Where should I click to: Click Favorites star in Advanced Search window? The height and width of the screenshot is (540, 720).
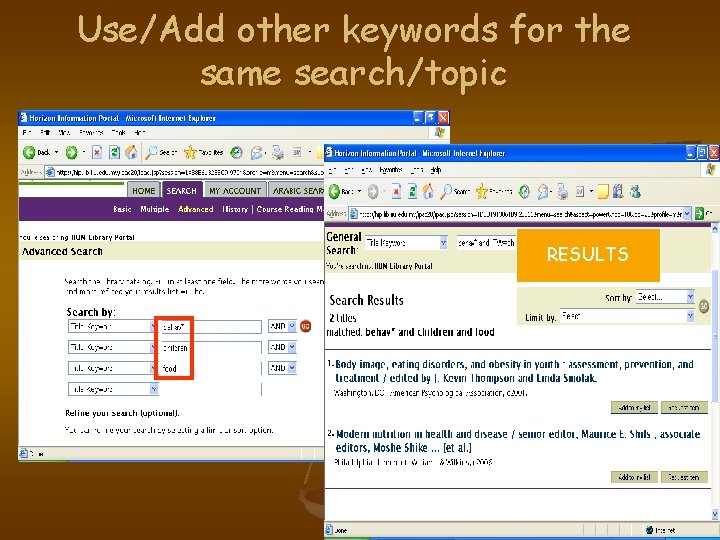coord(190,152)
